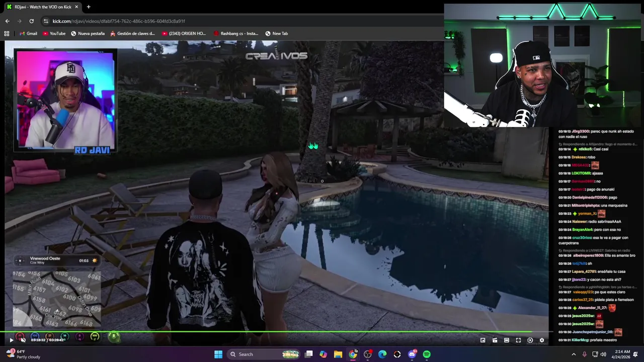The image size is (644, 362).
Task: Open the Gestión de claves bookmark
Action: pos(133,34)
